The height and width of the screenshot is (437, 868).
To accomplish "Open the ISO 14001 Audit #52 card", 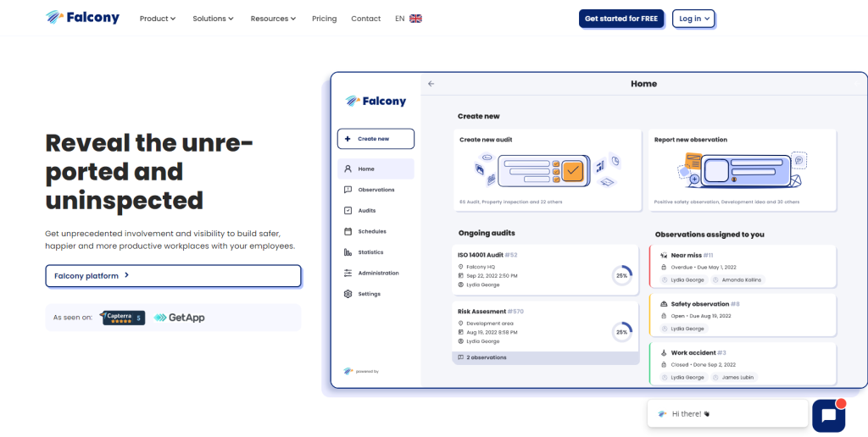I will (x=545, y=270).
